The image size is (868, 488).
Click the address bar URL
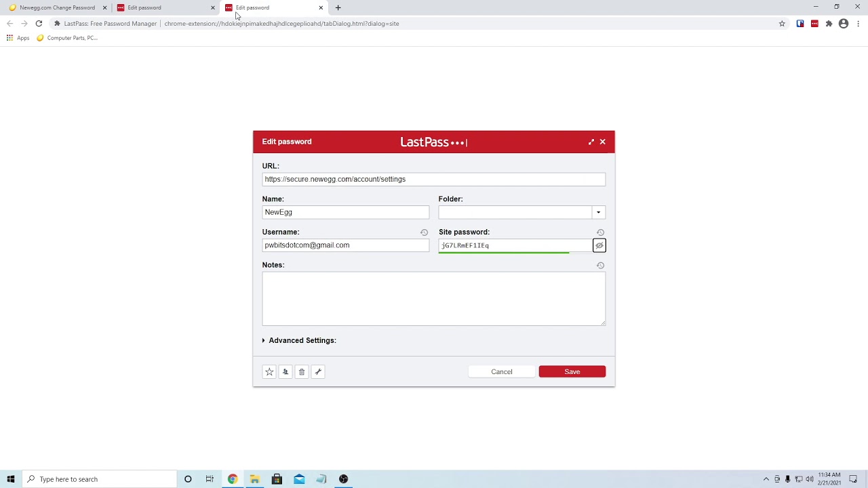(x=281, y=24)
